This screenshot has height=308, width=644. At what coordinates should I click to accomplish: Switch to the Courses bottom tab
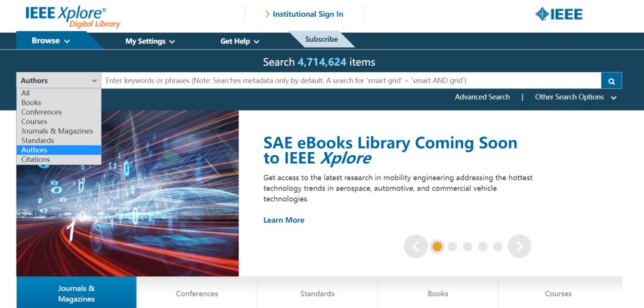tap(558, 294)
